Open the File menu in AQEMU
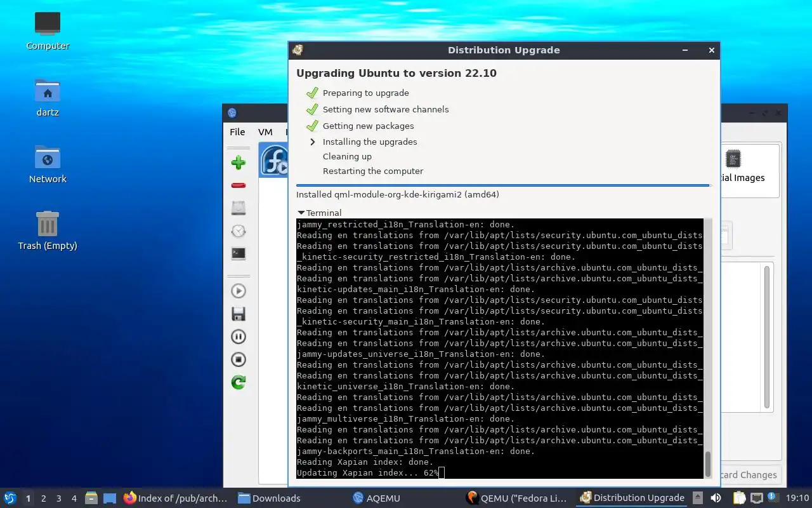 [237, 132]
